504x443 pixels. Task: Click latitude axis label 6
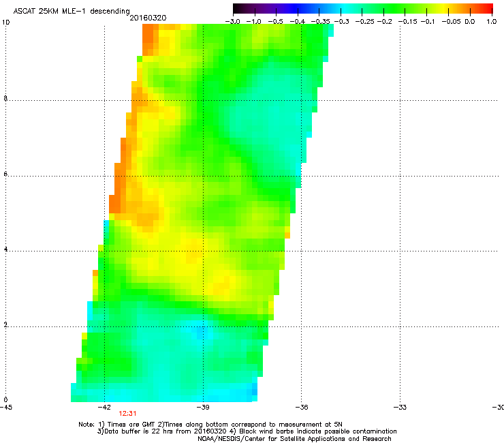tap(5, 174)
